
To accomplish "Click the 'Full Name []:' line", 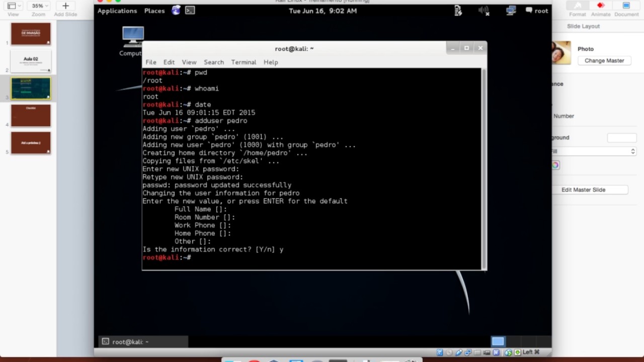I will [x=201, y=209].
